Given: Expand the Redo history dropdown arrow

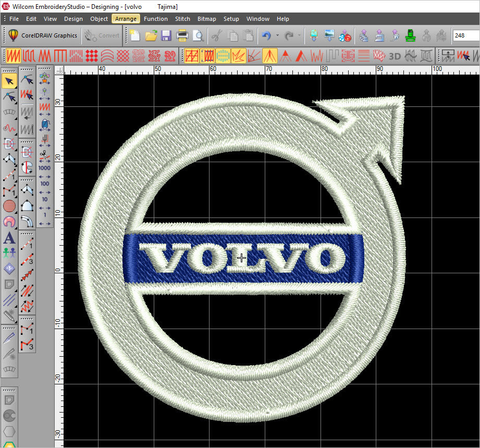Looking at the screenshot, I should 299,35.
